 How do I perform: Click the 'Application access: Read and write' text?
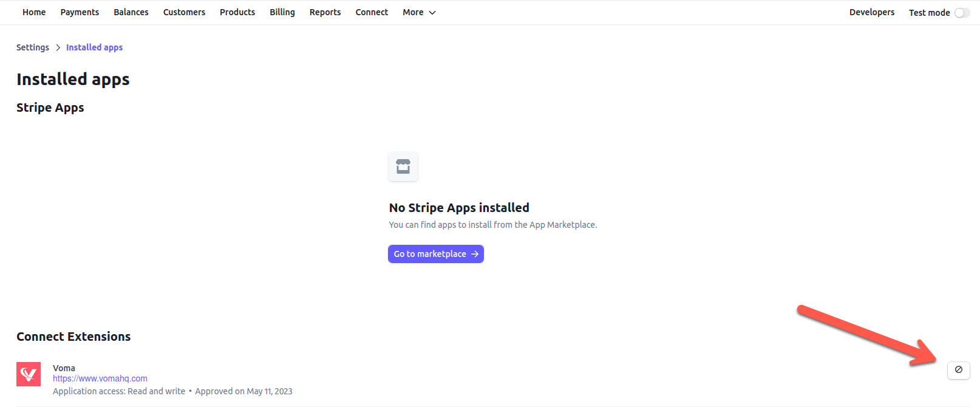(119, 391)
